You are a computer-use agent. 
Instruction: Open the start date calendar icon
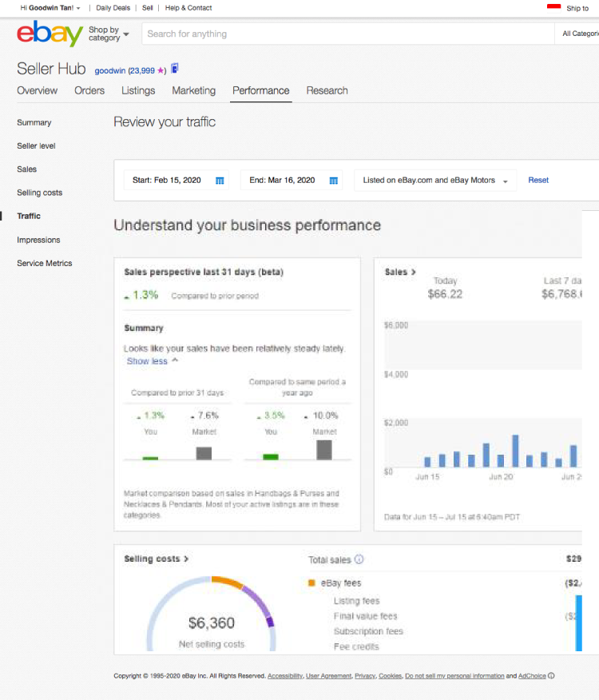click(220, 181)
